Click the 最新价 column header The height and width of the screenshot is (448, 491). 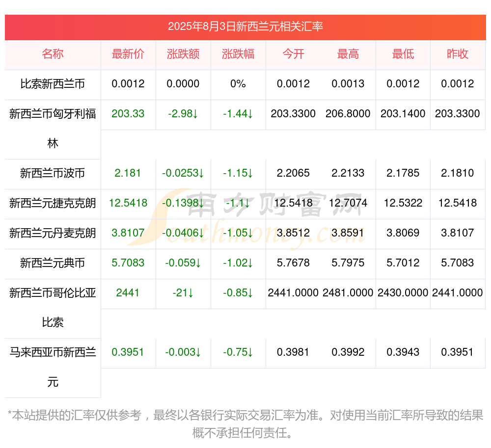tap(128, 54)
